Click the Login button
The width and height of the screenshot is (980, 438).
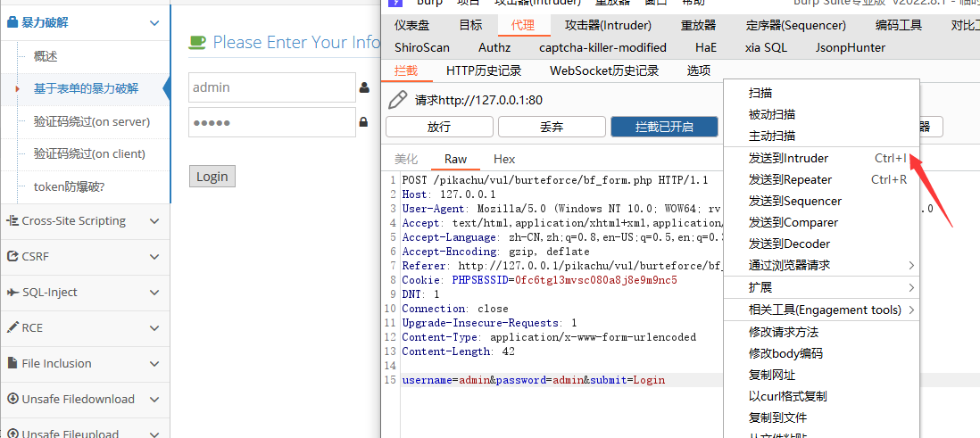click(212, 177)
